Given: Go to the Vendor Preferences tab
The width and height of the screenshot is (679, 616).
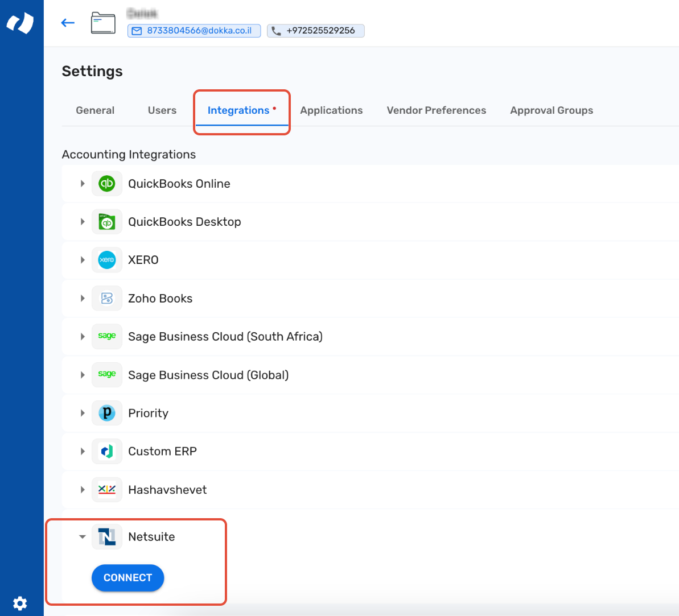Looking at the screenshot, I should point(436,110).
